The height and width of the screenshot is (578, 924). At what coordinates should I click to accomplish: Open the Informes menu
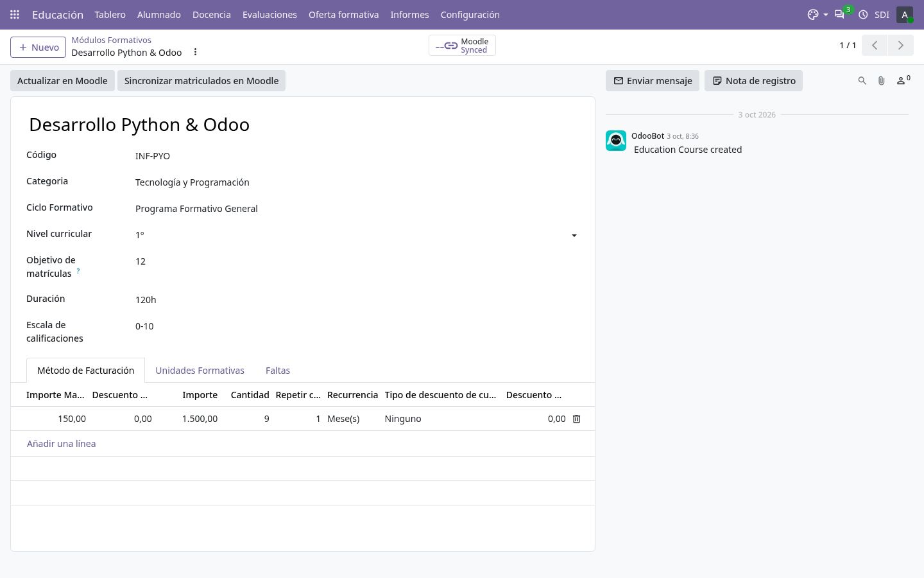(409, 14)
